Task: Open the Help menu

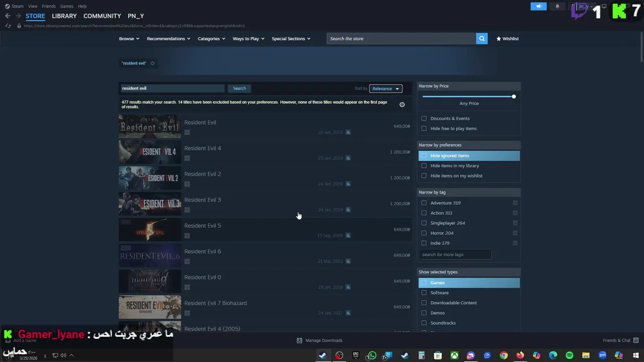Action: click(82, 6)
